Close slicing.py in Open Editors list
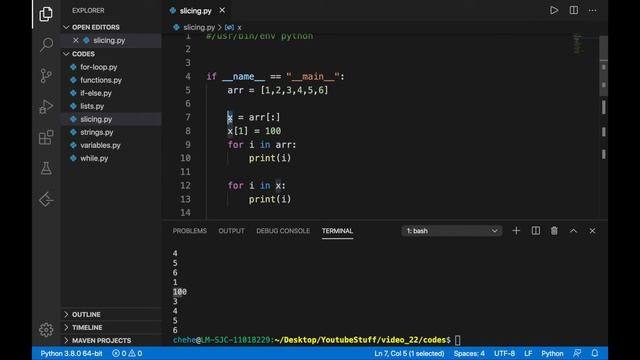The width and height of the screenshot is (640, 360). click(x=76, y=40)
